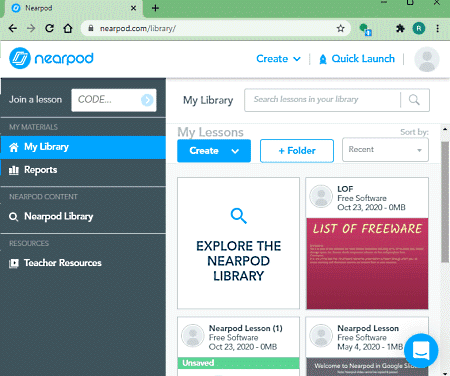Click the magnifier in Explore the Nearpod Library card
Viewport: 450px width, 376px height.
[x=238, y=216]
